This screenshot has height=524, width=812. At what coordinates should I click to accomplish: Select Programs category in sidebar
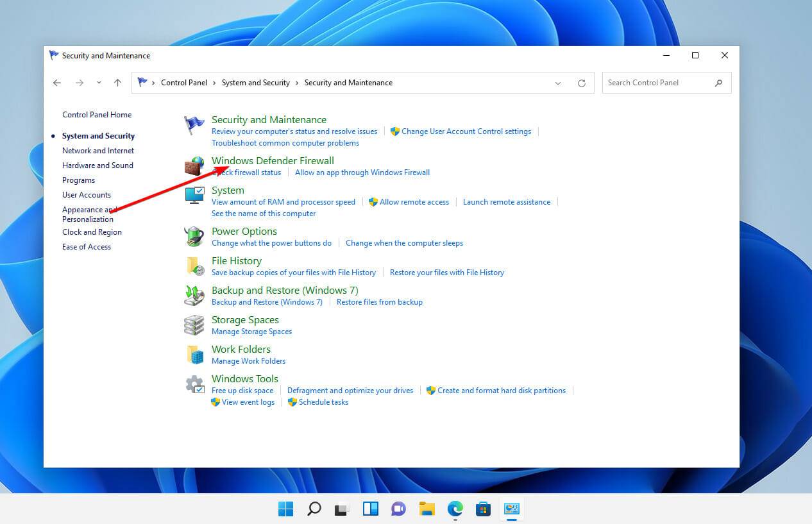tap(78, 180)
